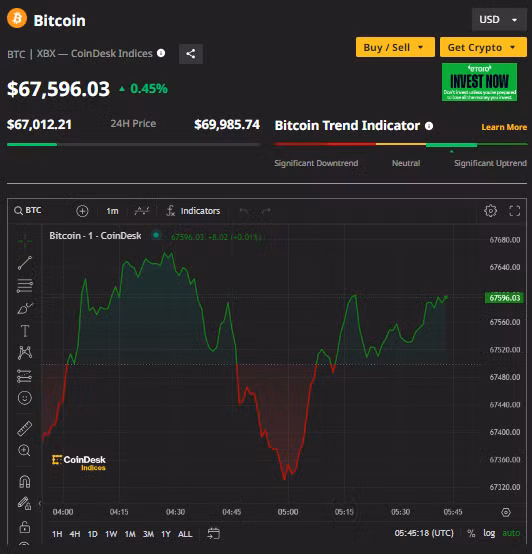This screenshot has height=554, width=532.
Task: Click the Learn More link
Action: point(504,127)
